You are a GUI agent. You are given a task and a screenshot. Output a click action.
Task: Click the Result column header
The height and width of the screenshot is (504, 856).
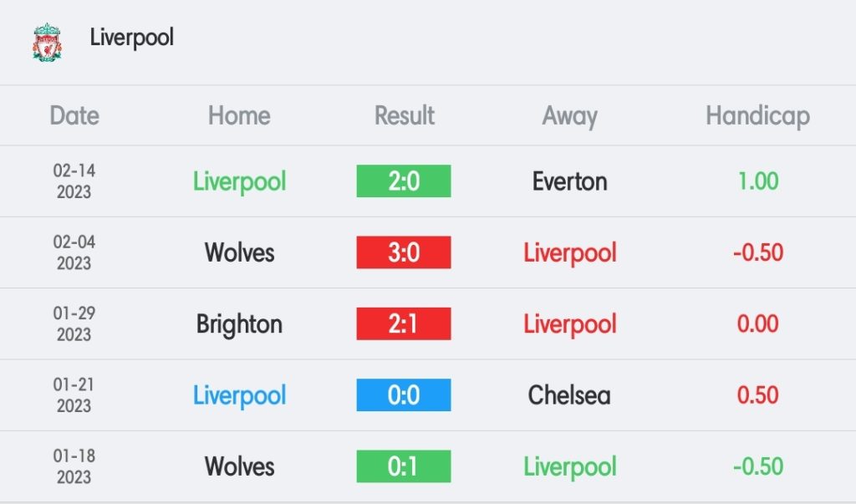point(404,116)
